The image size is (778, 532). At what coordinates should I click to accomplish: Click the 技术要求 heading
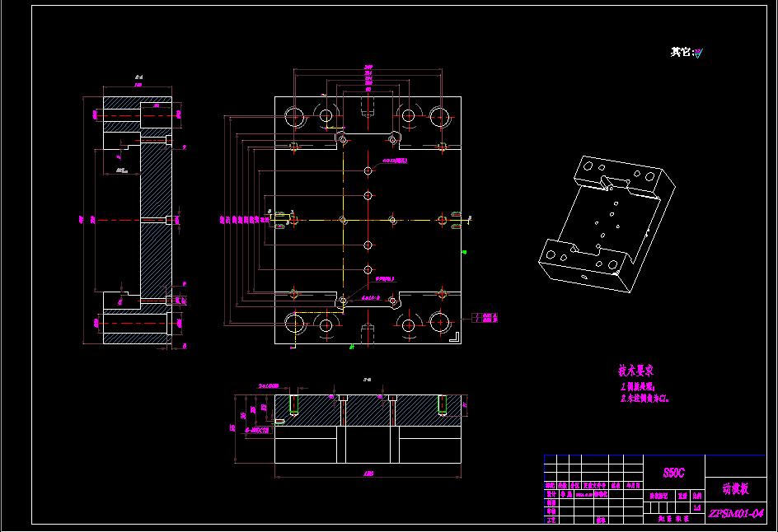pos(635,371)
